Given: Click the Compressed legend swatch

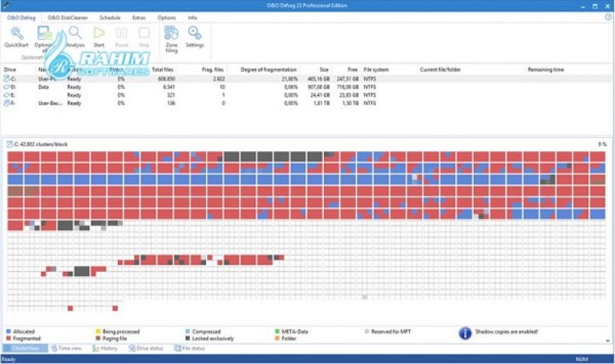Looking at the screenshot, I should (187, 331).
